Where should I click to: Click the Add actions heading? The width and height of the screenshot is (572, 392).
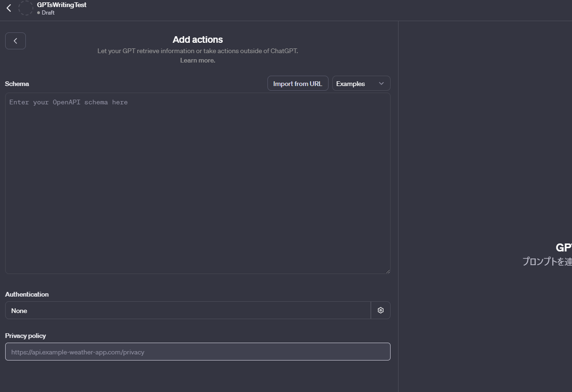[197, 39]
